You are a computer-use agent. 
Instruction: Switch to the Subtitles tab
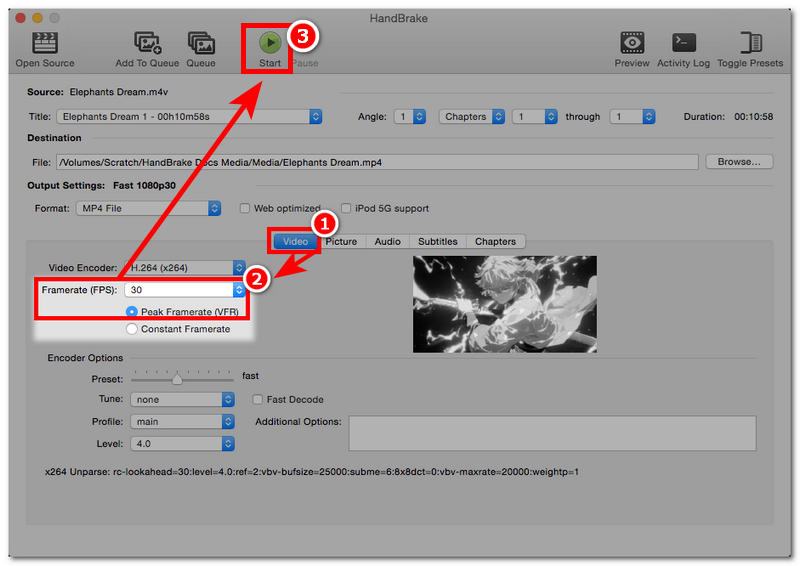click(x=438, y=241)
